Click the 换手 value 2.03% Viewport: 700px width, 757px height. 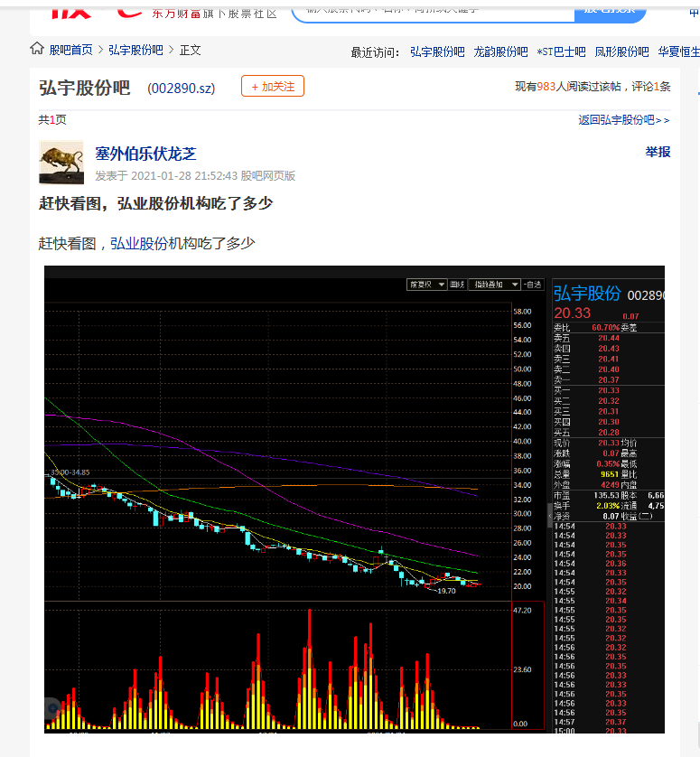608,506
